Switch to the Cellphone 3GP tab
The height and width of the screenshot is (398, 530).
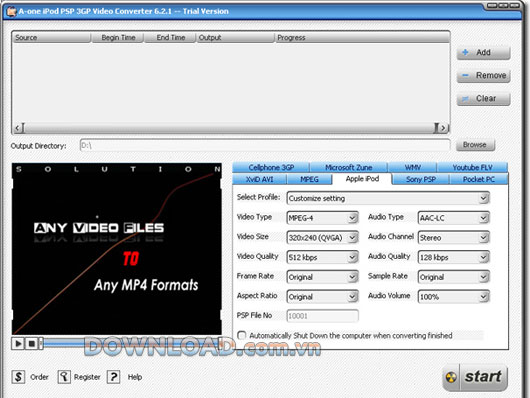pyautogui.click(x=271, y=167)
